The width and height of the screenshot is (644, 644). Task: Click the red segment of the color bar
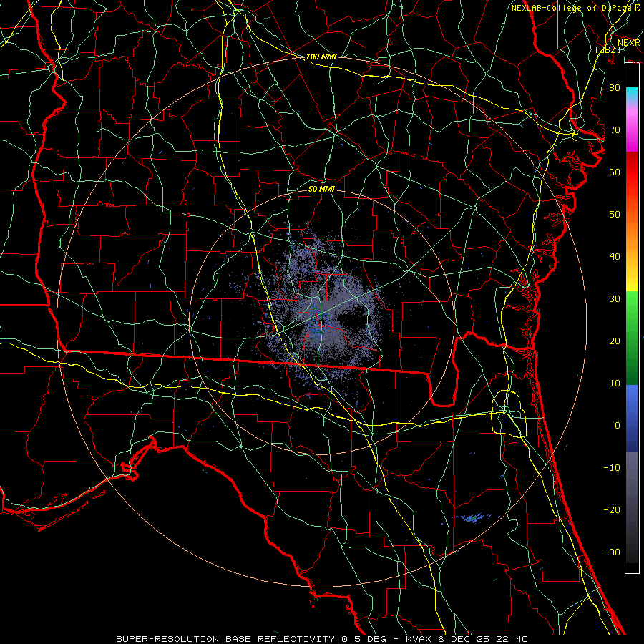coord(632,172)
